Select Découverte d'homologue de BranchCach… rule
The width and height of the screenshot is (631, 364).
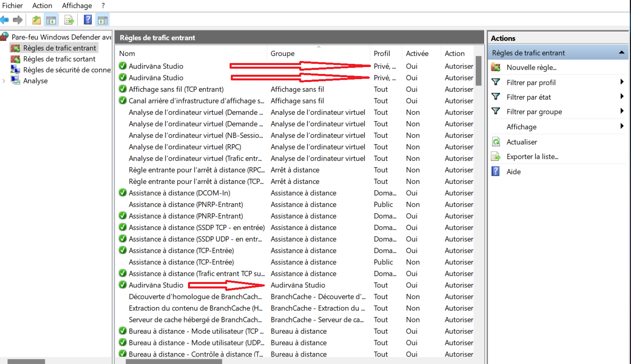coord(195,297)
